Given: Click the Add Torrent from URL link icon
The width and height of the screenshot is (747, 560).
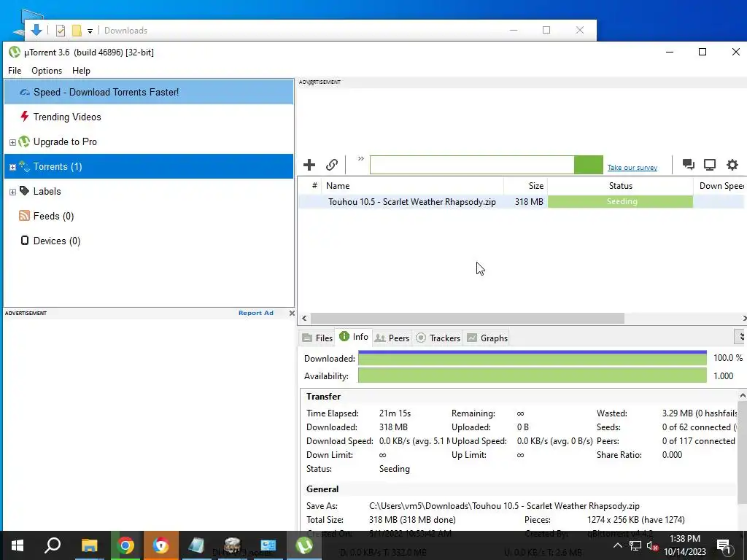Looking at the screenshot, I should [332, 165].
